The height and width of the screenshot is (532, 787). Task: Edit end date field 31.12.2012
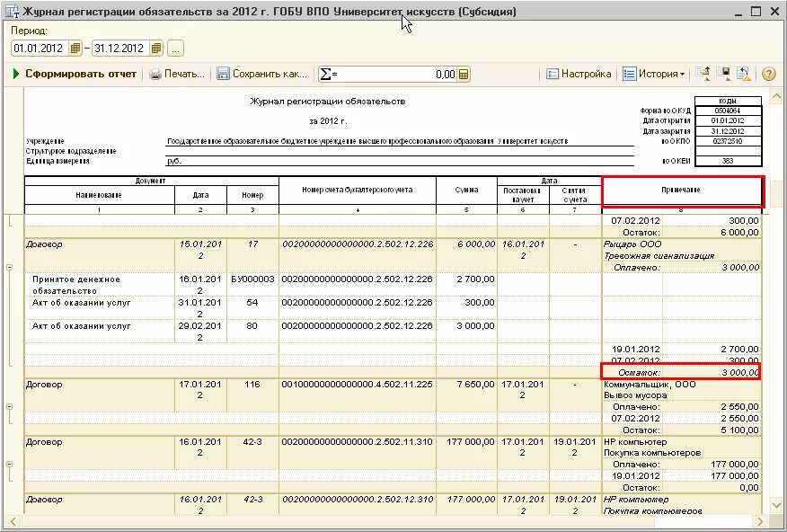(121, 49)
